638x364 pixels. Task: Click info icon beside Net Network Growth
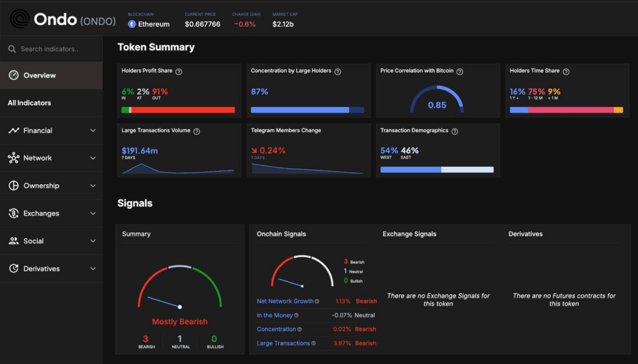[317, 301]
